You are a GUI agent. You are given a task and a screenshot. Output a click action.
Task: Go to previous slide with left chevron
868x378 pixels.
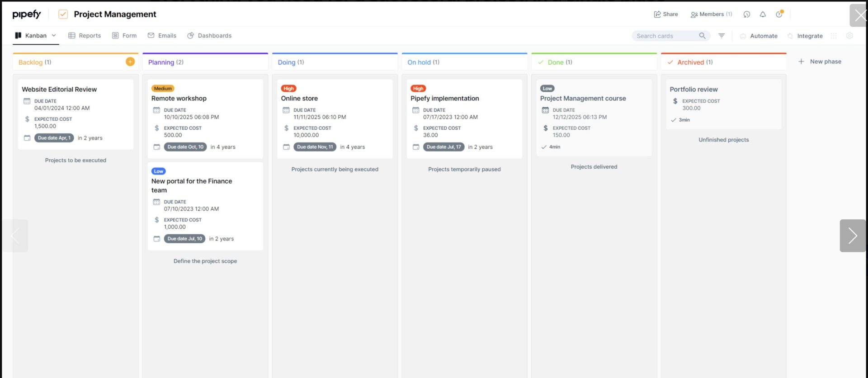pyautogui.click(x=15, y=236)
